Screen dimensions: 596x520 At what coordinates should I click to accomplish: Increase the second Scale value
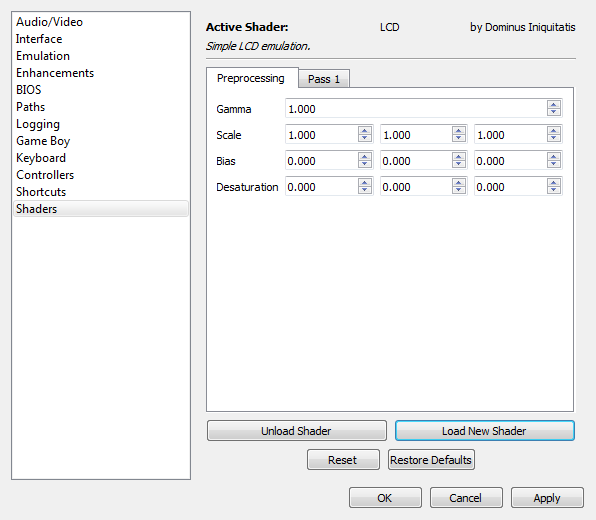(x=459, y=130)
